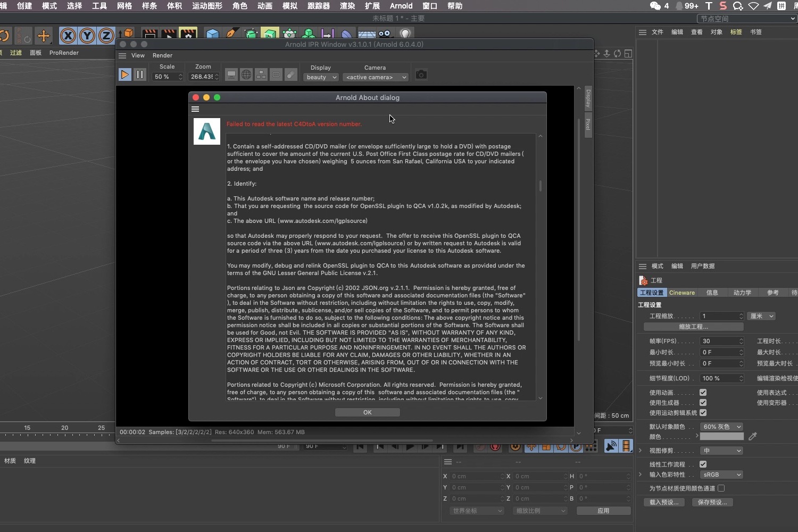
Task: Open the Camera active camera dropdown
Action: [376, 77]
